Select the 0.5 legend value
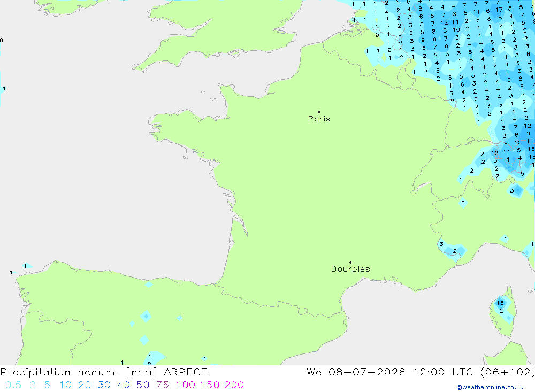 tap(13, 385)
